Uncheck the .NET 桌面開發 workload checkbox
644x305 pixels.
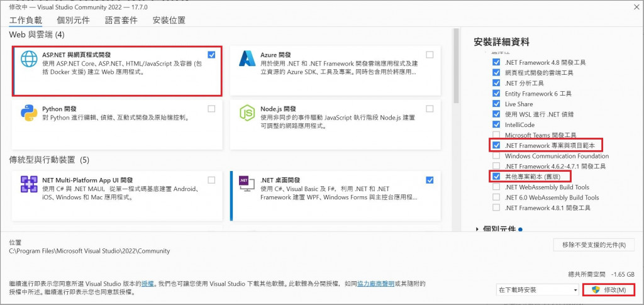(x=430, y=180)
